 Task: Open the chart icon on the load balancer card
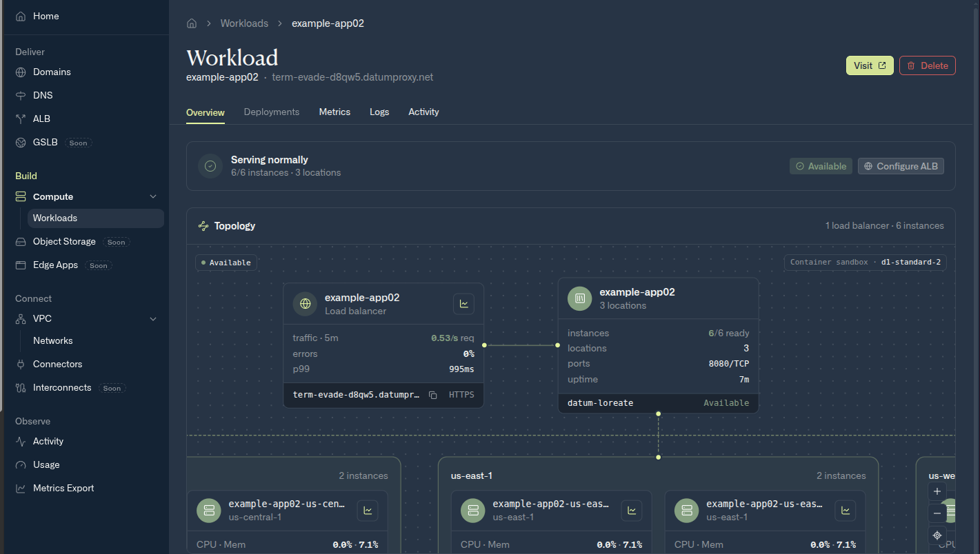click(463, 304)
